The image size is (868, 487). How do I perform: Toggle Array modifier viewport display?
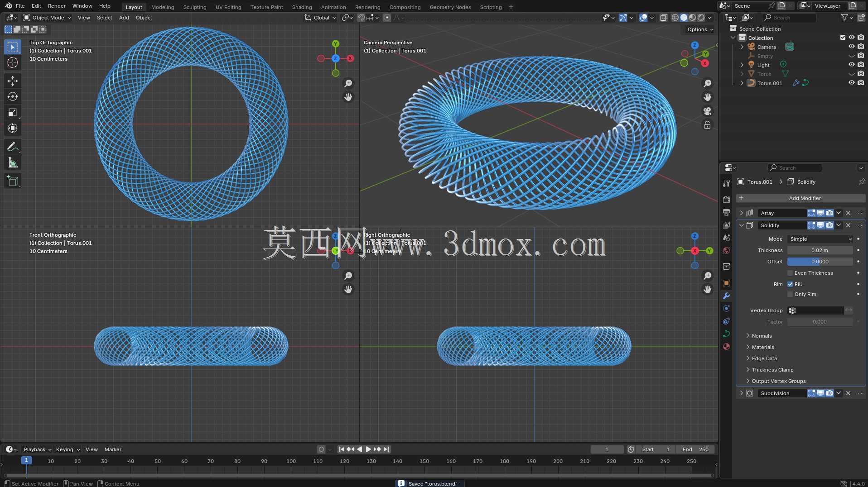[x=820, y=213]
